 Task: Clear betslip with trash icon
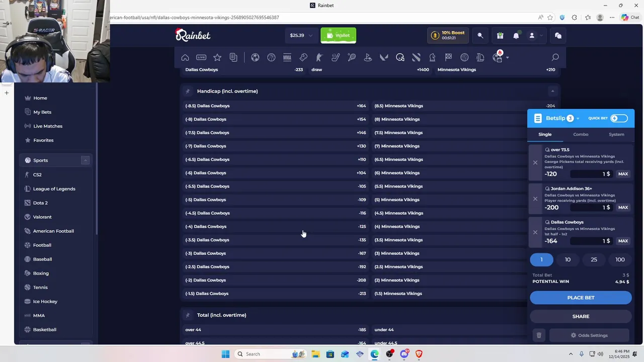tap(539, 335)
